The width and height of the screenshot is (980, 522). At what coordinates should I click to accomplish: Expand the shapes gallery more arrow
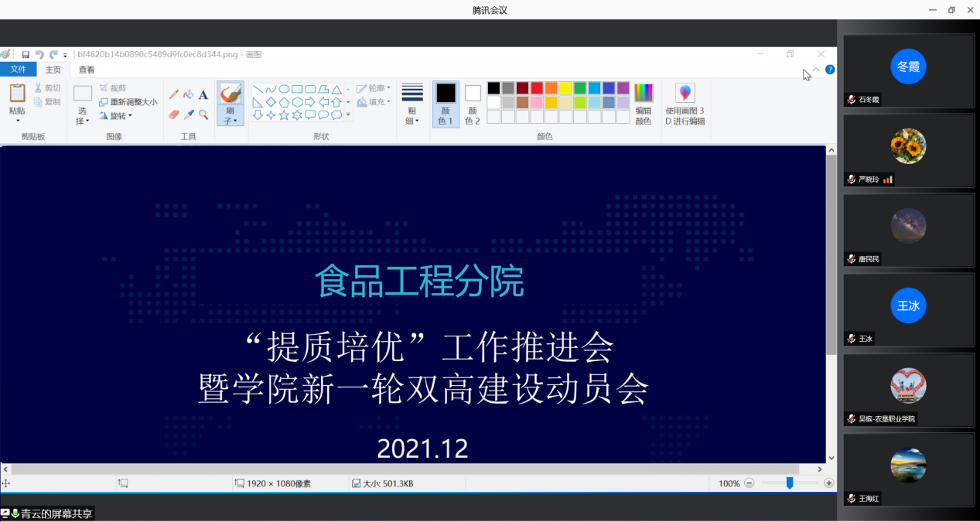coord(348,114)
